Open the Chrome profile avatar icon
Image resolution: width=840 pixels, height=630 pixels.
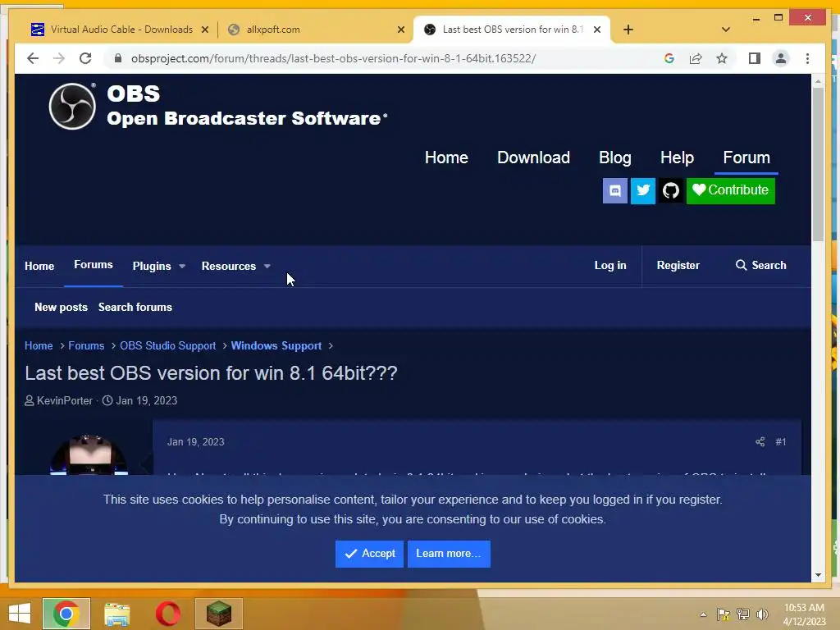click(781, 58)
